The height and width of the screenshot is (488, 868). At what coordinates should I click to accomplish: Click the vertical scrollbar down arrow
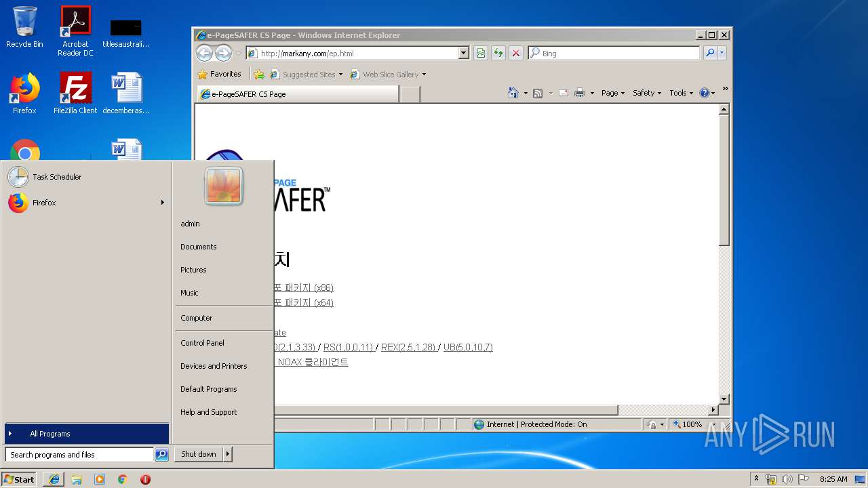tap(724, 399)
